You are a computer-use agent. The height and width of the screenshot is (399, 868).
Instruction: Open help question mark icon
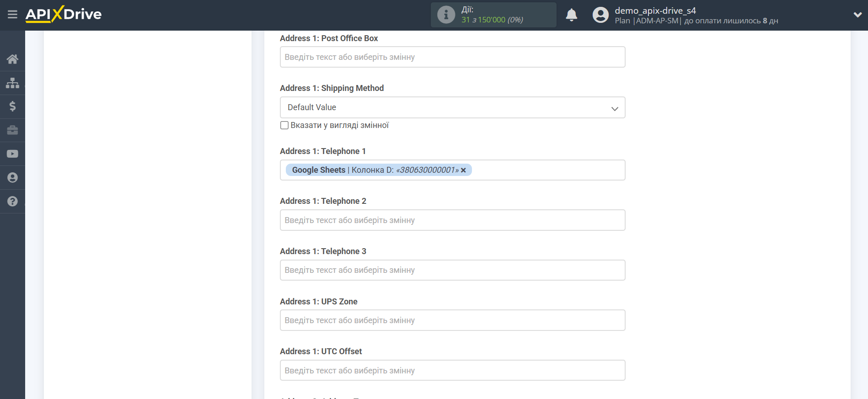(x=12, y=202)
